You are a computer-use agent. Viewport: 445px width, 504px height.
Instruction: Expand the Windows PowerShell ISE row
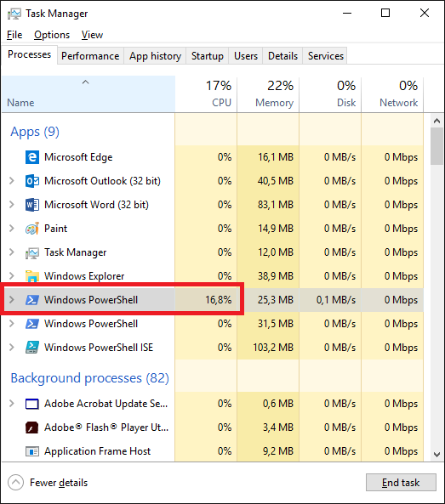pyautogui.click(x=12, y=348)
